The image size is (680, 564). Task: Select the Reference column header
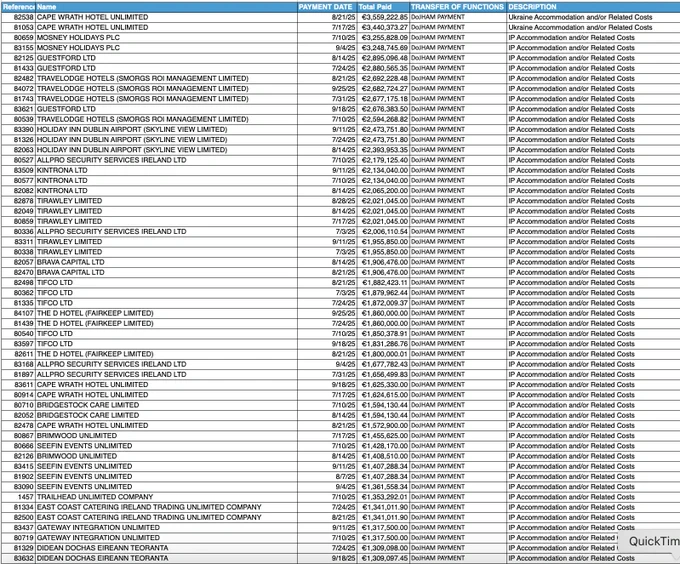(x=18, y=7)
